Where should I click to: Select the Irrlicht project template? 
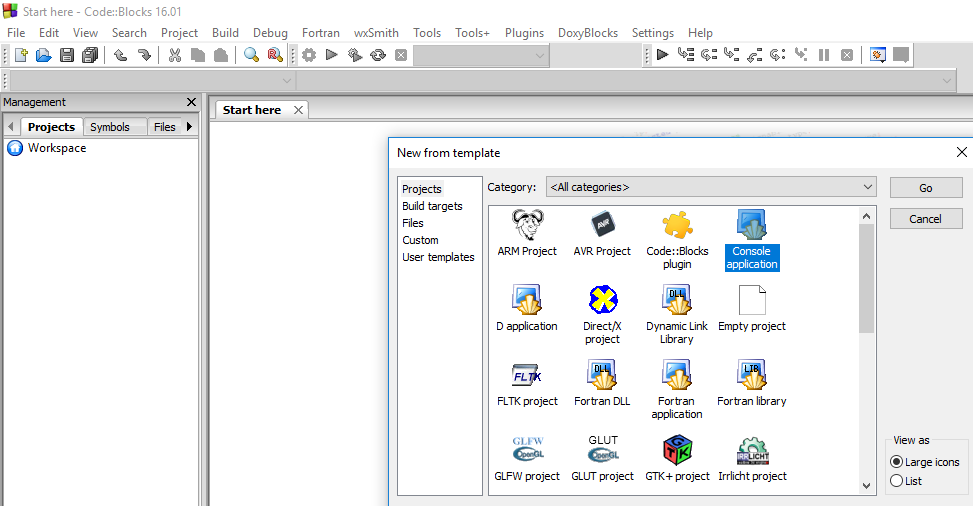click(752, 459)
